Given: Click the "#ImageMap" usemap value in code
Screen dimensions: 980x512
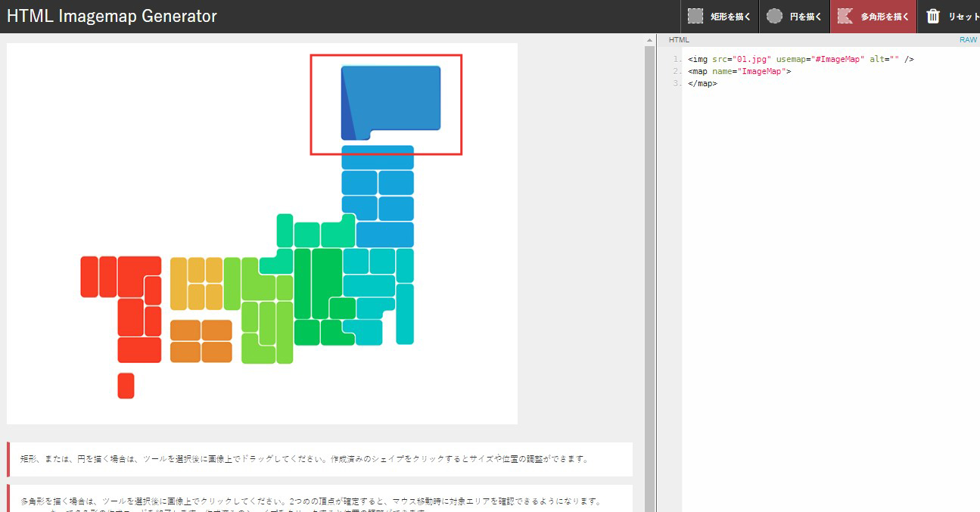Looking at the screenshot, I should tap(836, 59).
